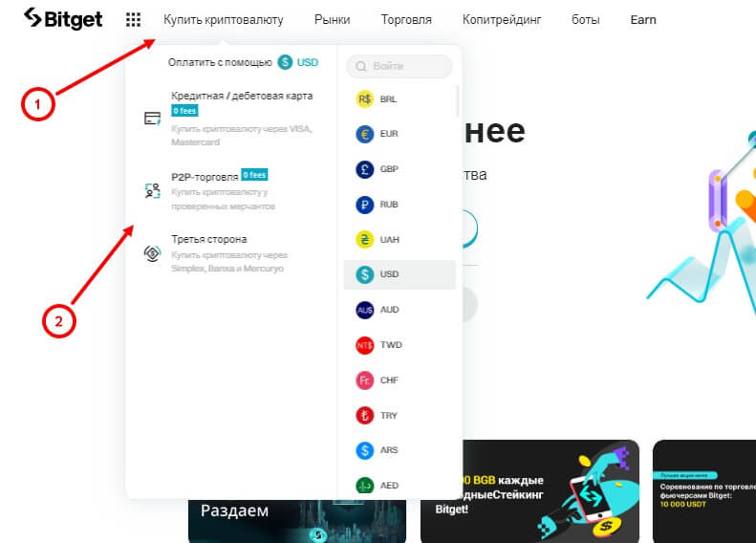Click the Bitget logo

click(x=63, y=19)
